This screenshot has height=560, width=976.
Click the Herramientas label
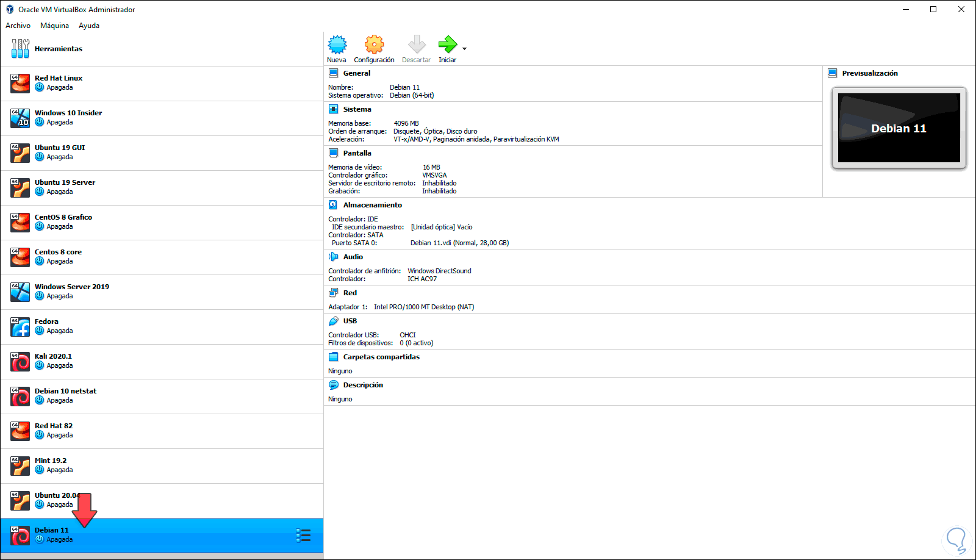click(x=59, y=49)
